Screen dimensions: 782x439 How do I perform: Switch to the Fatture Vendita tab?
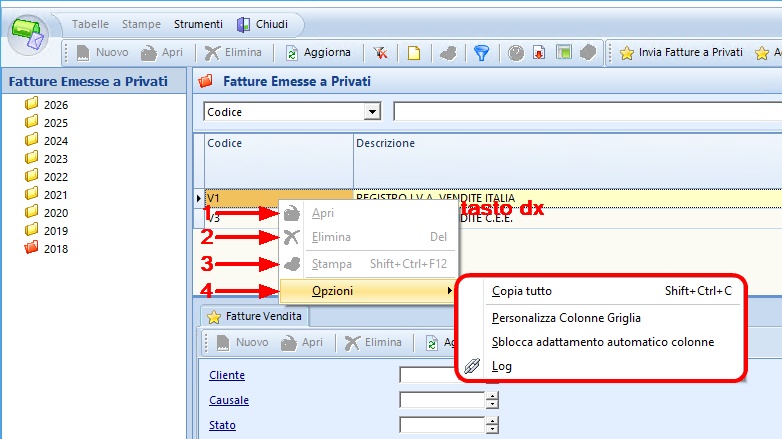tap(256, 316)
